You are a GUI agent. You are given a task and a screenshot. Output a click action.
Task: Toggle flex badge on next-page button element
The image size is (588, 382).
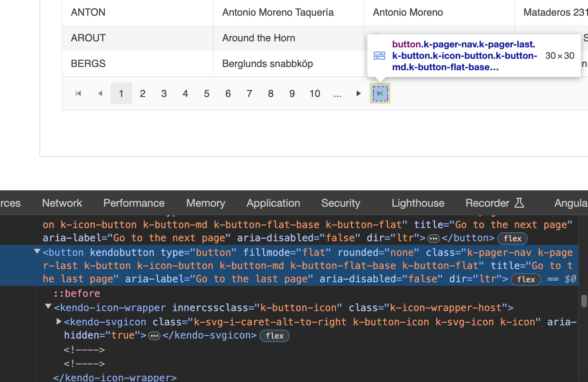(x=512, y=238)
